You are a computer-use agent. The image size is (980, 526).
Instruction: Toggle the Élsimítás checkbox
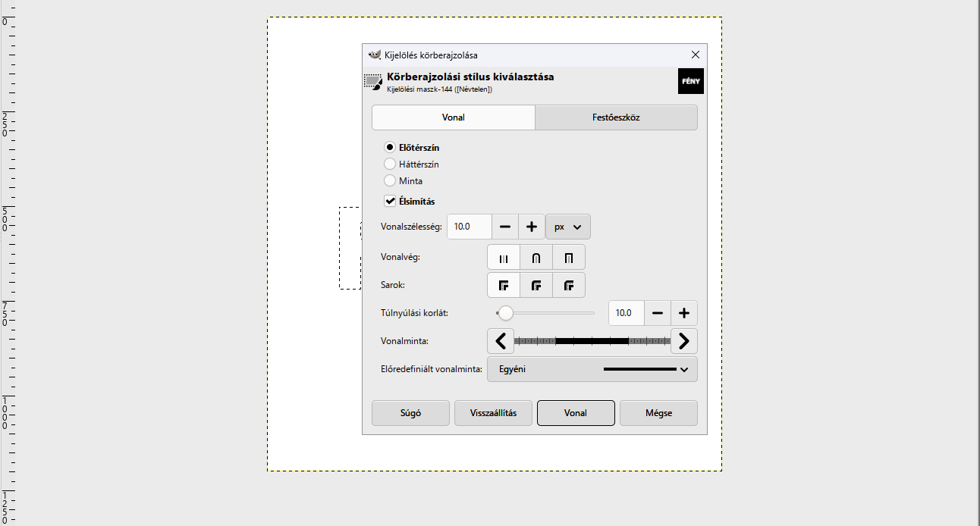click(390, 201)
